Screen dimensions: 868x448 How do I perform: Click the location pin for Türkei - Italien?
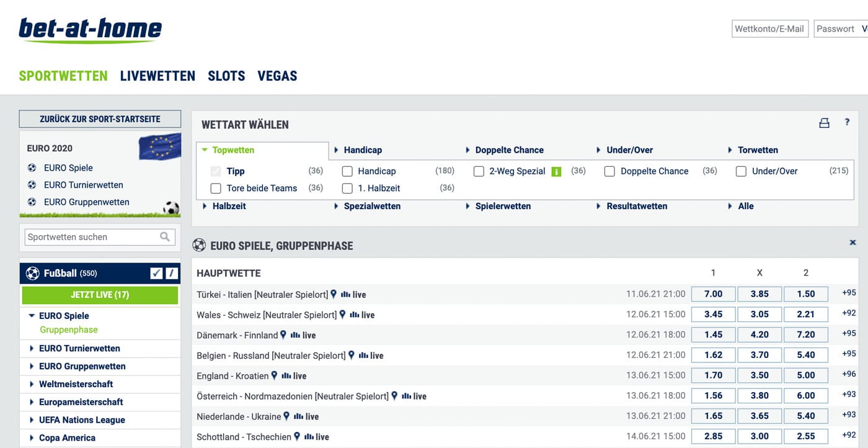[334, 294]
